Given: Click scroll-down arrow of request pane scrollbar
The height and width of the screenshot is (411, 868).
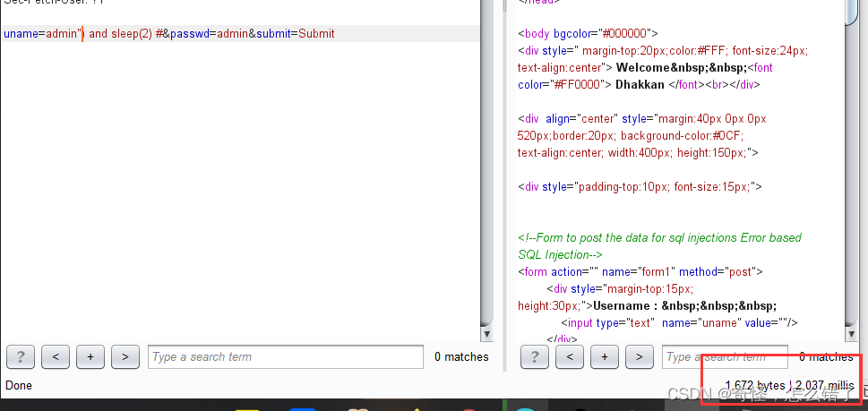Looking at the screenshot, I should tap(486, 334).
